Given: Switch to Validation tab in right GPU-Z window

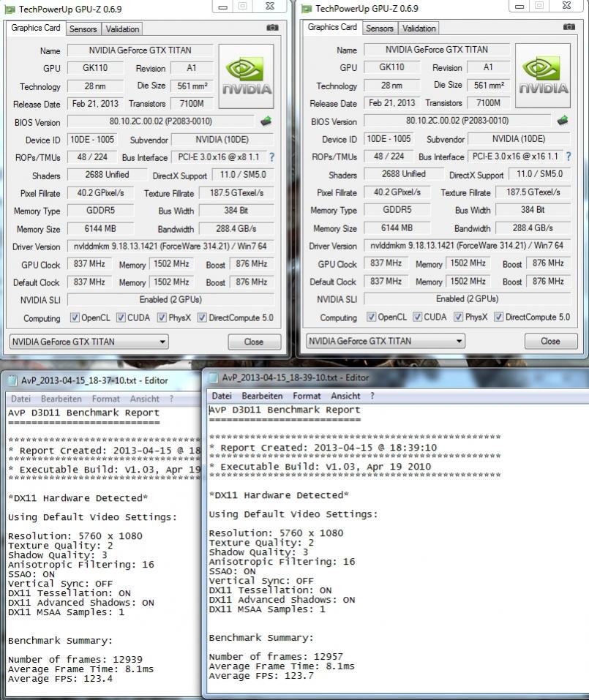Looking at the screenshot, I should point(419,28).
